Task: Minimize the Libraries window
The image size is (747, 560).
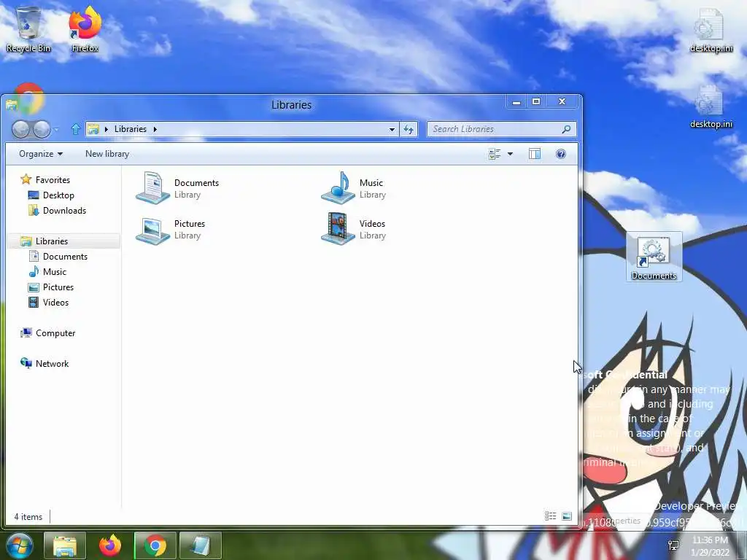Action: point(516,101)
